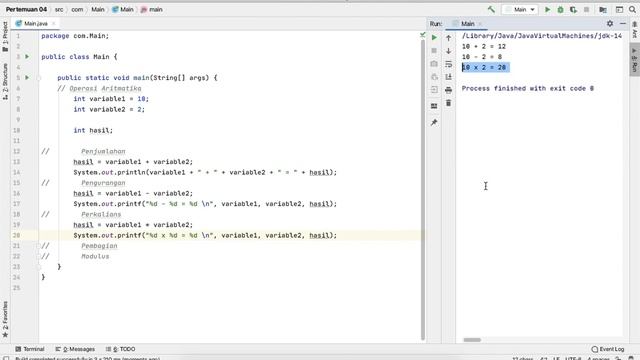Screen dimensions: 640x360
Task: Click the Restore Layout icon in Run panel
Action: 434,106
